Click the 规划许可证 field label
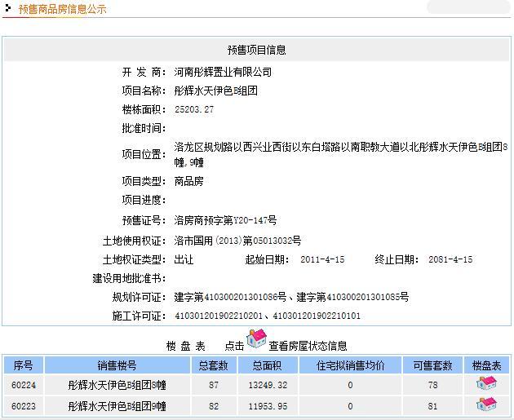This screenshot has height=420, width=514. click(x=139, y=297)
